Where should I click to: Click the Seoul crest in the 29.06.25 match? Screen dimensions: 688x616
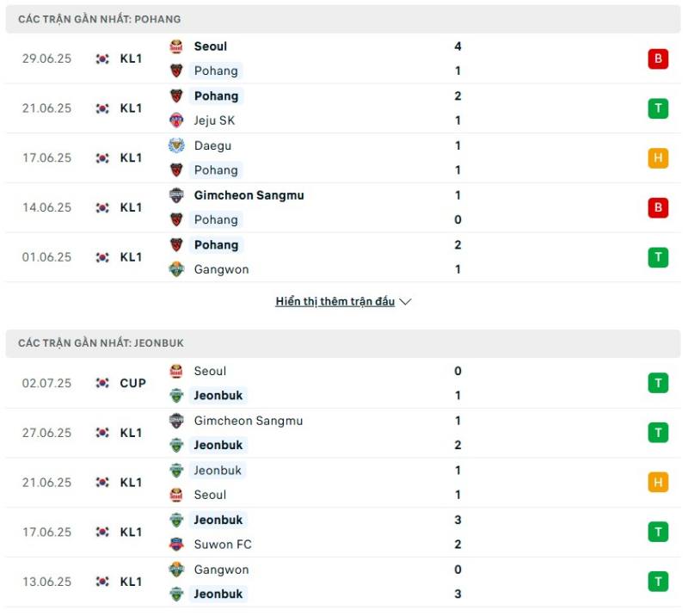point(176,46)
